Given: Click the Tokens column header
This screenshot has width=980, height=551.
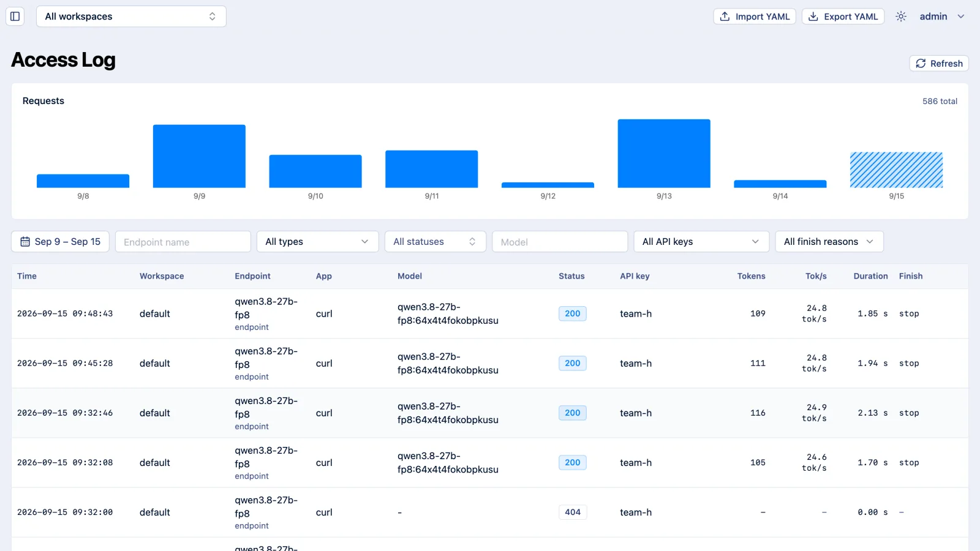Looking at the screenshot, I should tap(751, 276).
